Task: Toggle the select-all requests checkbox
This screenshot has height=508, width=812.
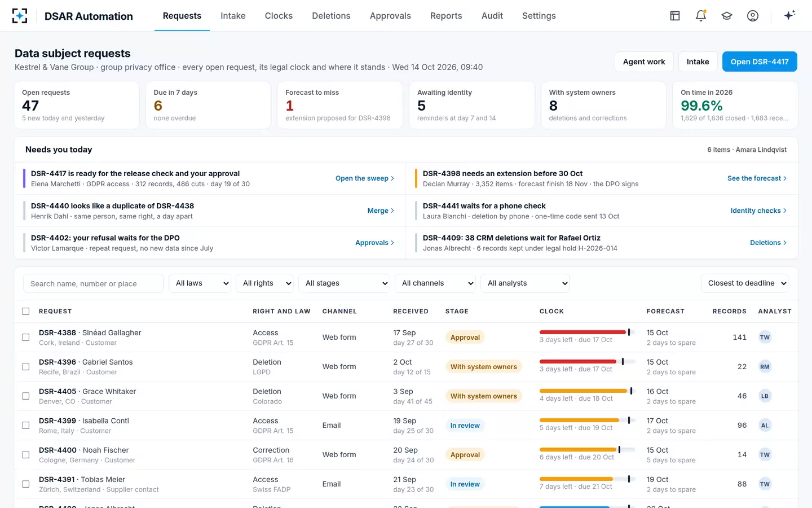Action: [x=25, y=312]
